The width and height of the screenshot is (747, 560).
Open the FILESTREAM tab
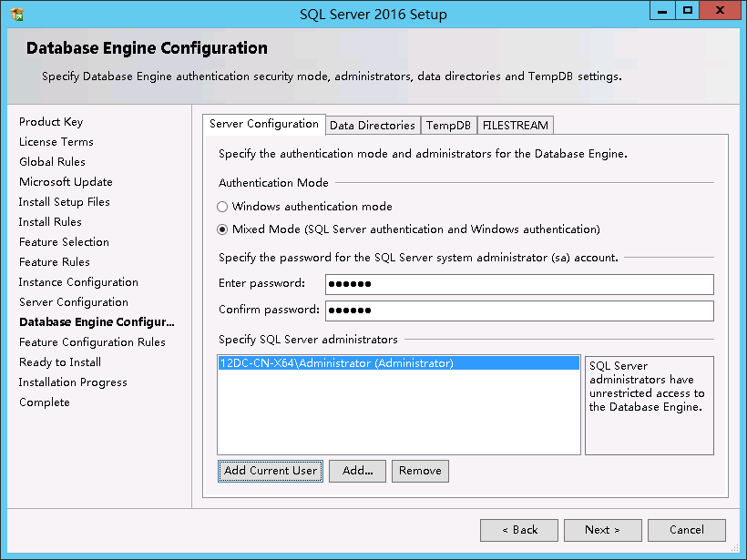516,126
